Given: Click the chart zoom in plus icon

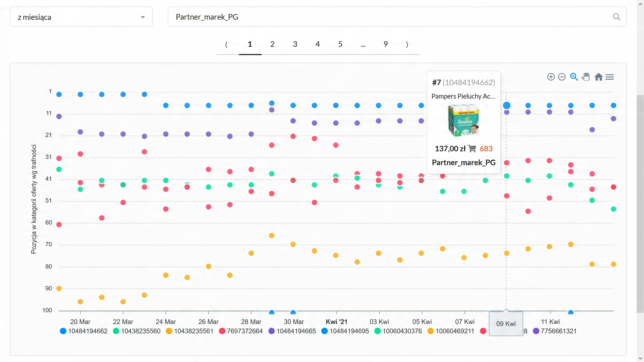Looking at the screenshot, I should 551,77.
